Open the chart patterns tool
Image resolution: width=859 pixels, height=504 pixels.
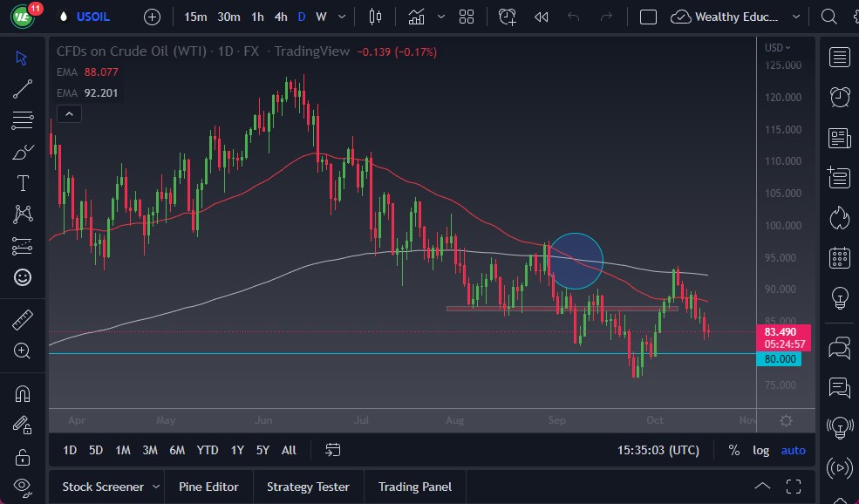23,215
